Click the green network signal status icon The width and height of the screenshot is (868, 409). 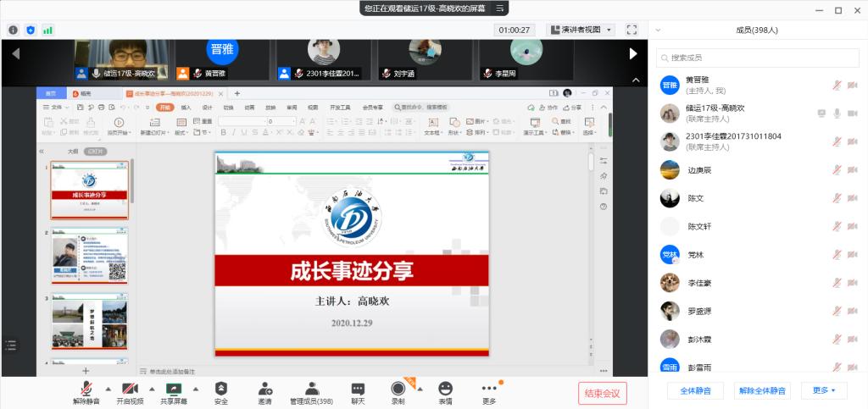point(48,30)
